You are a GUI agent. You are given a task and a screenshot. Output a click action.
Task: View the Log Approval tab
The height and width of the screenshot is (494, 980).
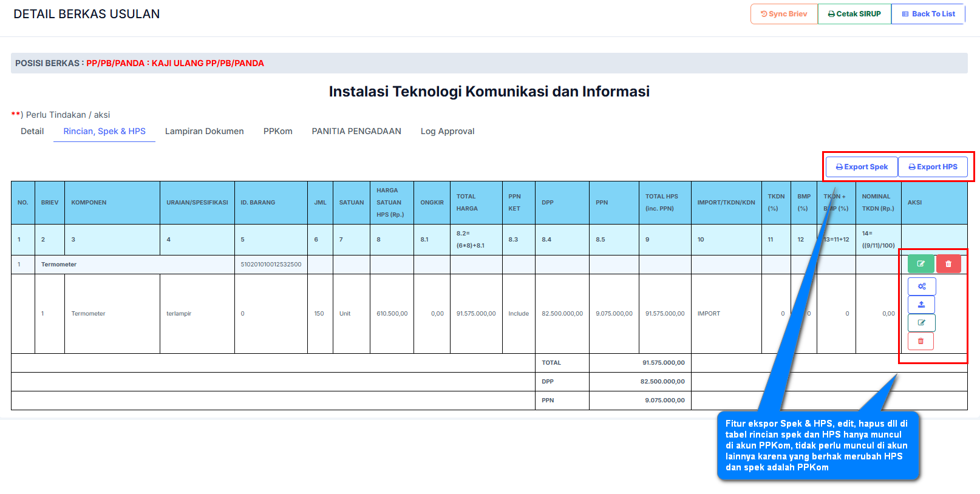(447, 131)
